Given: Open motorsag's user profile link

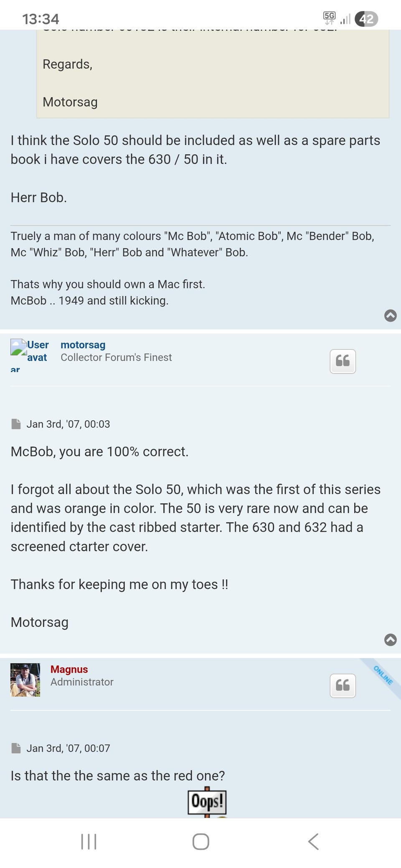Looking at the screenshot, I should point(83,345).
